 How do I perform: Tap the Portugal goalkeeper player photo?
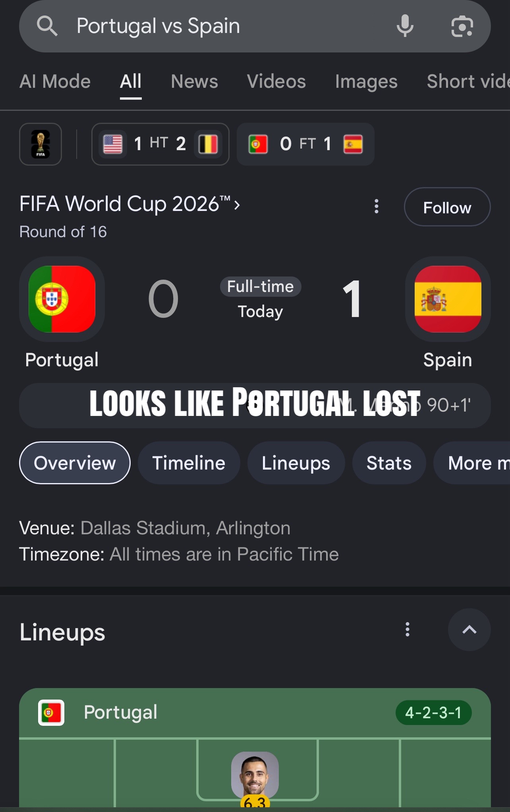255,775
